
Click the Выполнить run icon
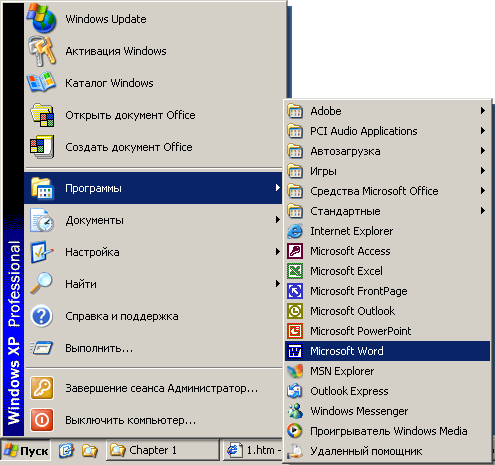(41, 348)
